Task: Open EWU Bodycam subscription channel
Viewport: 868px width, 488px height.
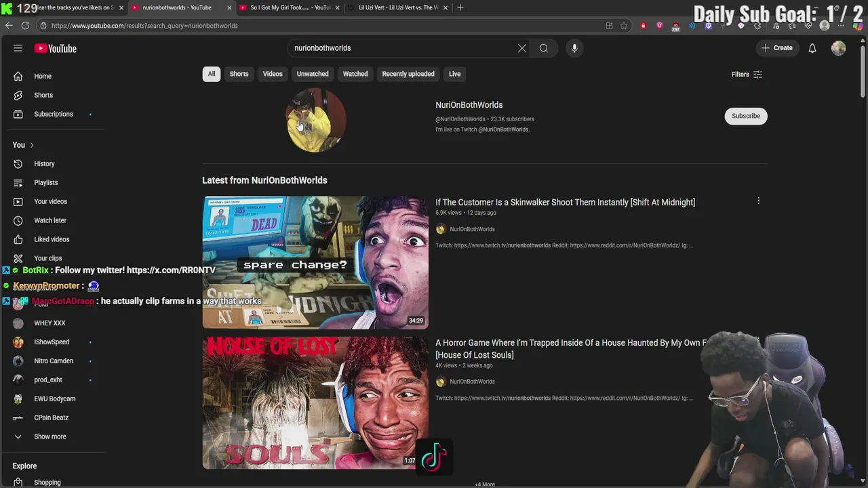Action: pyautogui.click(x=56, y=399)
